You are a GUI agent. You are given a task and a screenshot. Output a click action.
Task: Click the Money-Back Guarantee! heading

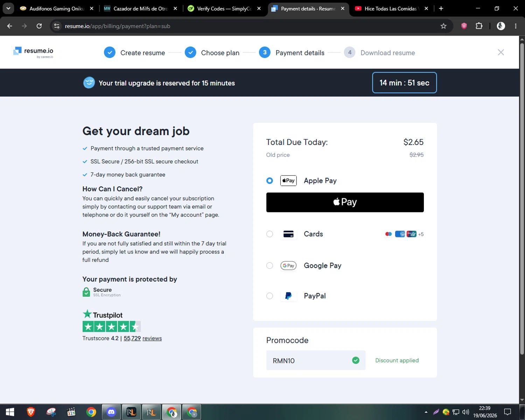[121, 234]
